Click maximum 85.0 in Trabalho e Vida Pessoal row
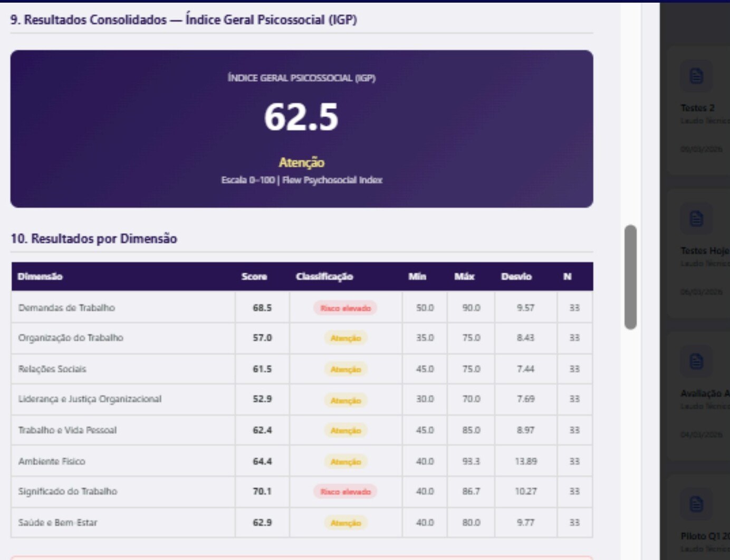This screenshot has width=730, height=560. pyautogui.click(x=471, y=430)
